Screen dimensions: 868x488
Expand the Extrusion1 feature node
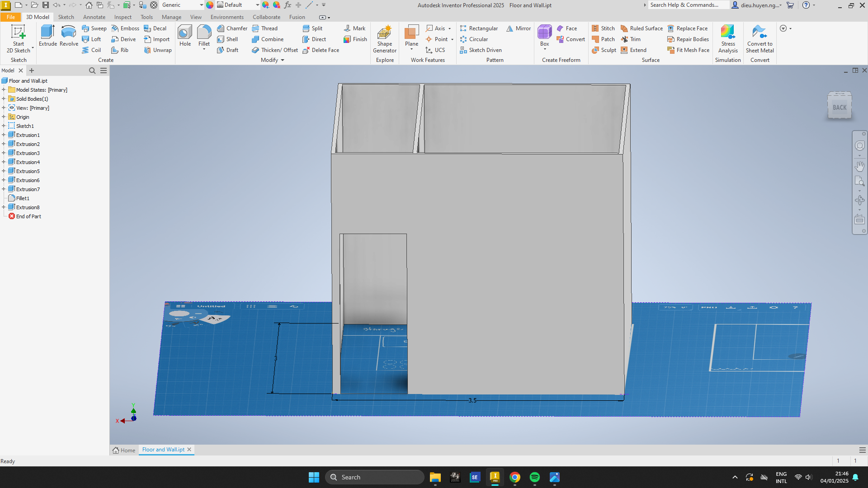[4, 135]
